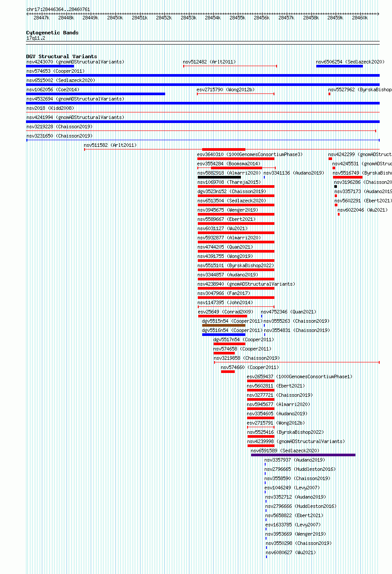The height and width of the screenshot is (574, 392).
Task: Click the nsv574653 (Cooper2011) label
Action: pos(55,71)
